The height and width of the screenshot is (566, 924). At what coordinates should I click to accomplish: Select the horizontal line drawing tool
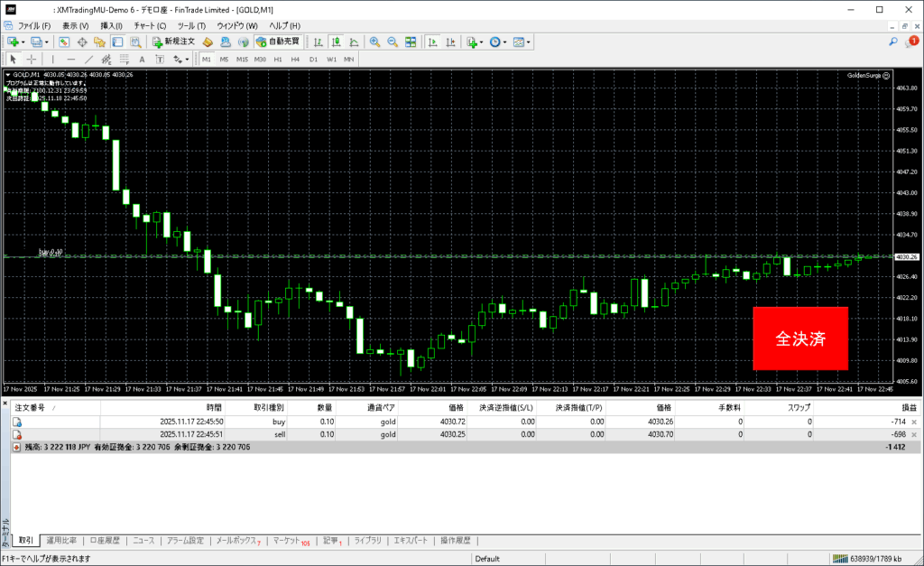click(x=70, y=60)
